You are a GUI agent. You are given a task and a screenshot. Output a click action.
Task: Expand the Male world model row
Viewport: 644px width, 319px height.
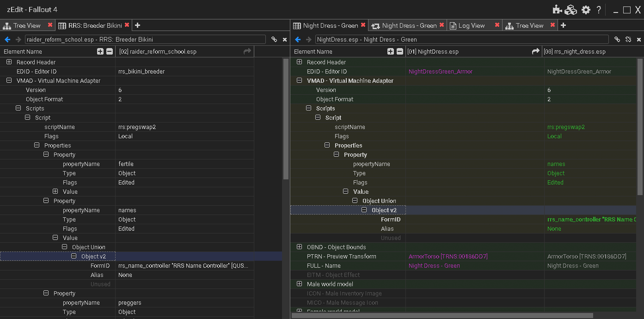tap(300, 284)
